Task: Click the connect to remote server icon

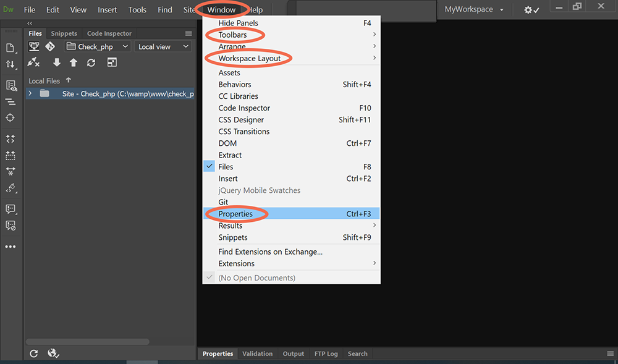Action: click(33, 62)
